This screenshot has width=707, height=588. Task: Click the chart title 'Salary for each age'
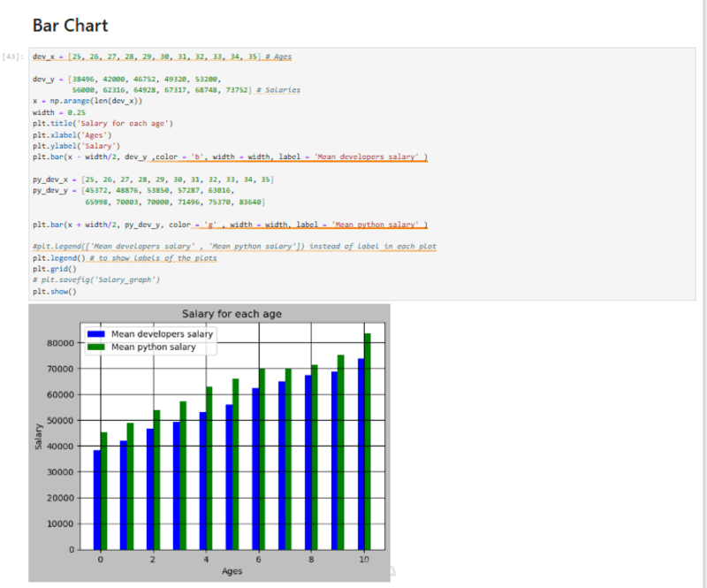pyautogui.click(x=232, y=314)
